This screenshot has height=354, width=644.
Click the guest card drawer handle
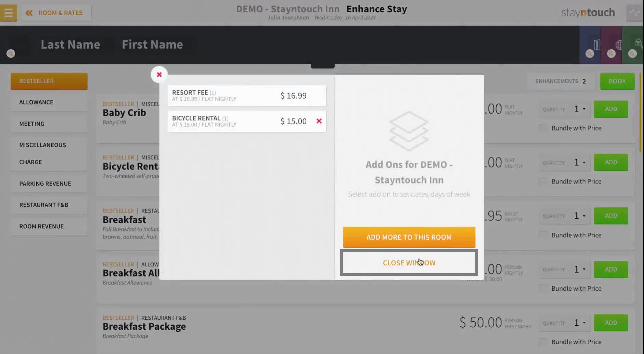[322, 66]
